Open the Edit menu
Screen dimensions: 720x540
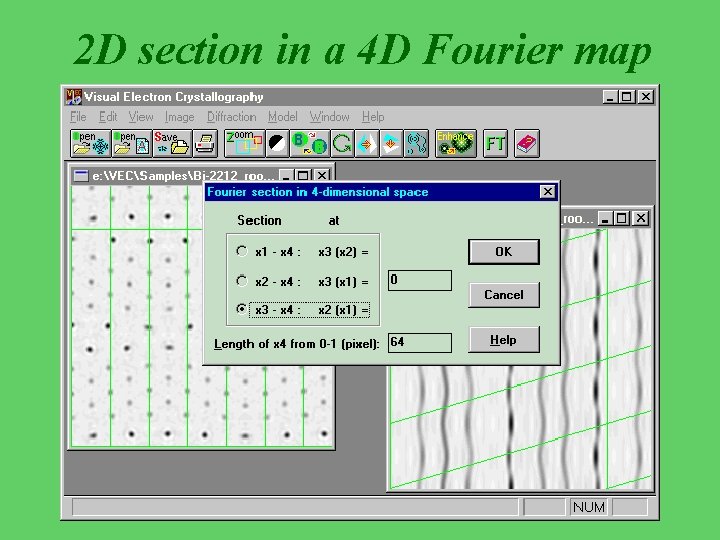[108, 117]
